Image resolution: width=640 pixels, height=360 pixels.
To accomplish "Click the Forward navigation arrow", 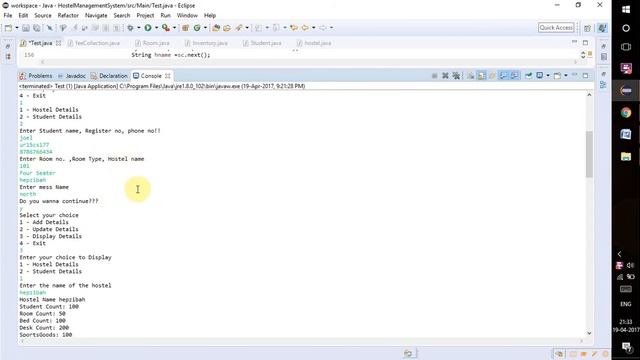I will click(323, 28).
